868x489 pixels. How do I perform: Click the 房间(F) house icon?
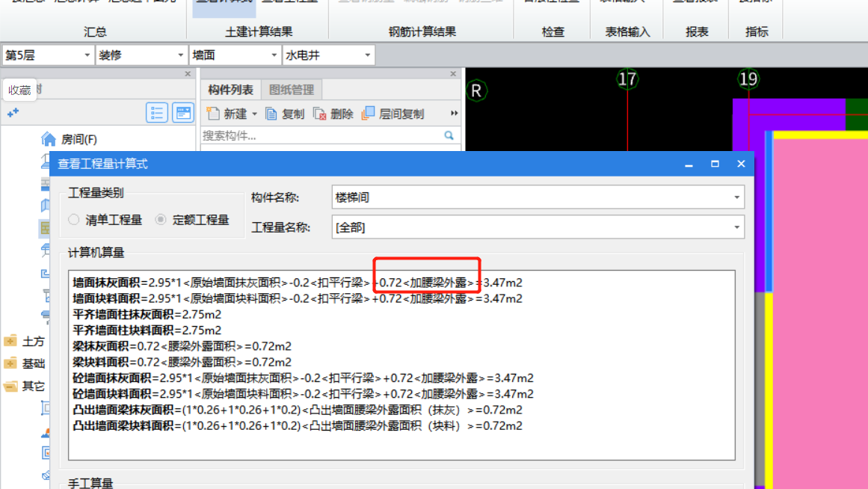pyautogui.click(x=49, y=139)
